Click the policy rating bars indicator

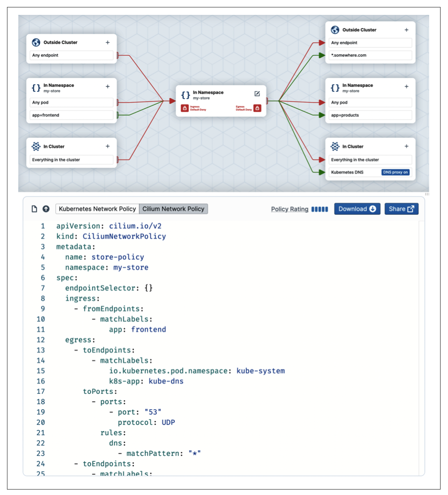click(320, 209)
